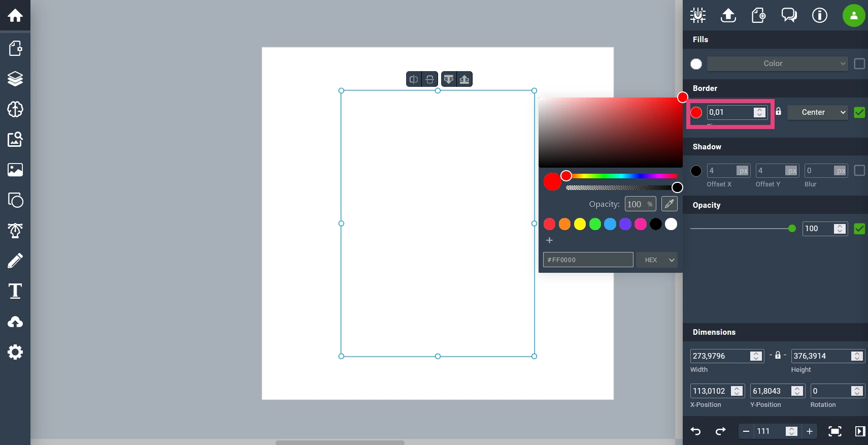Viewport: 868px width, 445px height.
Task: Click the undo arrow
Action: click(695, 431)
